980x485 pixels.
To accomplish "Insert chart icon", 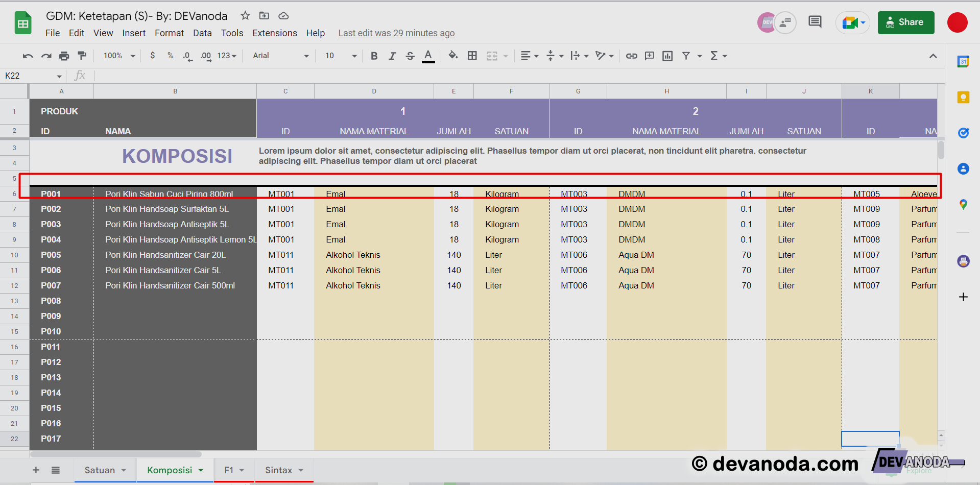I will pyautogui.click(x=667, y=56).
